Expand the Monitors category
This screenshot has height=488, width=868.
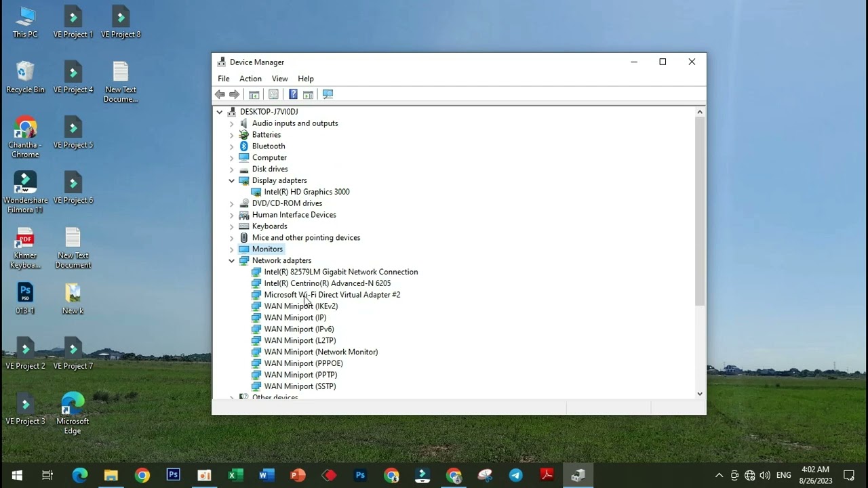(231, 249)
